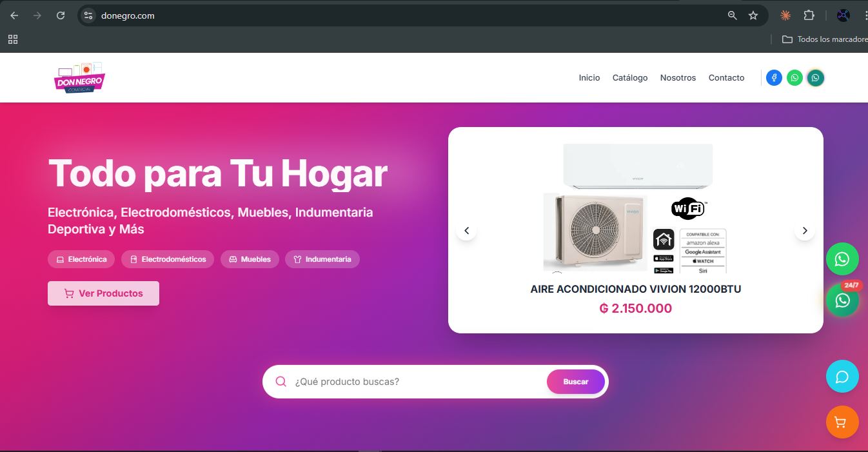Open the floating 24/7 WhatsApp button

842,300
